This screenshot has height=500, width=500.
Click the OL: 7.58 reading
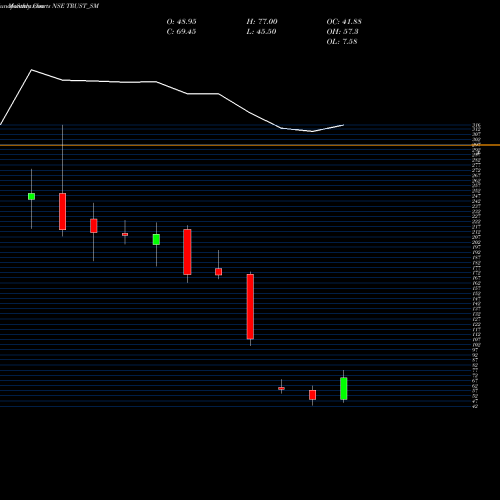pyautogui.click(x=342, y=42)
